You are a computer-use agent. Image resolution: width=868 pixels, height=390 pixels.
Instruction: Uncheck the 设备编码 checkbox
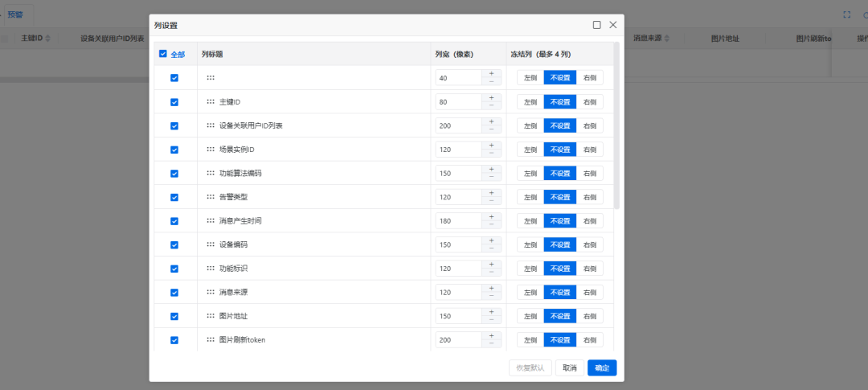point(174,245)
